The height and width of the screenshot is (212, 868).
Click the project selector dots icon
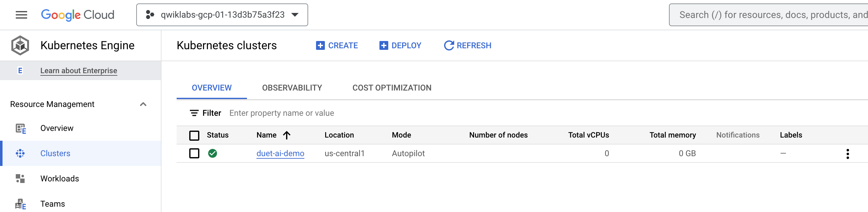(150, 15)
